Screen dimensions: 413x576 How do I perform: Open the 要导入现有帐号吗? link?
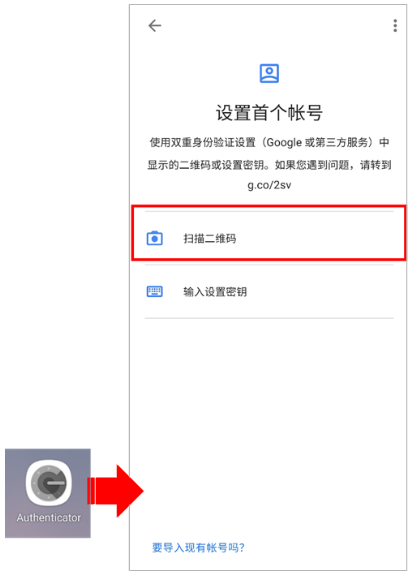pos(198,548)
